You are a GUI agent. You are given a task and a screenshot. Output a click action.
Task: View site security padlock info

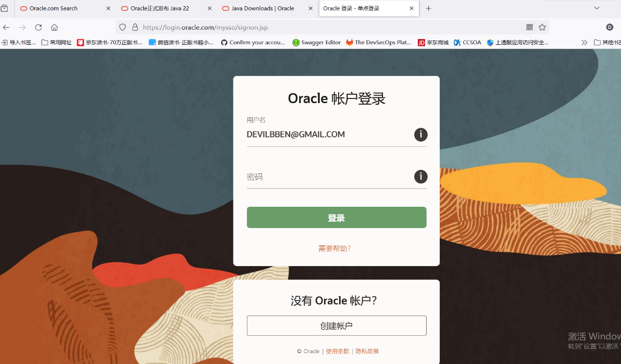135,27
